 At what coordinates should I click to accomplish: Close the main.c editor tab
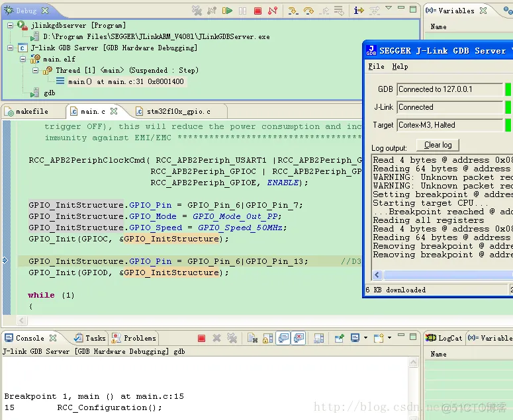click(x=114, y=112)
